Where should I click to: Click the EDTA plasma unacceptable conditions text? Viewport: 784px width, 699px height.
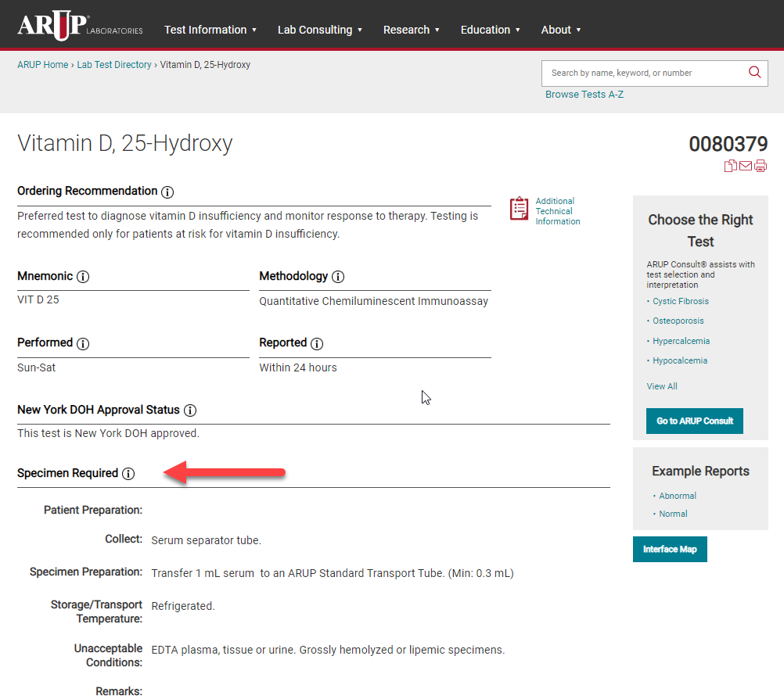click(328, 650)
